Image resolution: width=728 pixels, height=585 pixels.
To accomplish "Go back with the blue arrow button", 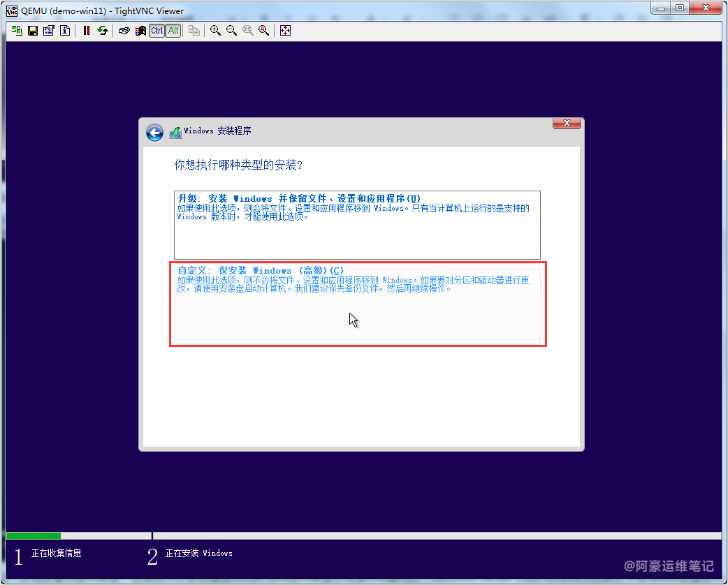I will pos(154,133).
